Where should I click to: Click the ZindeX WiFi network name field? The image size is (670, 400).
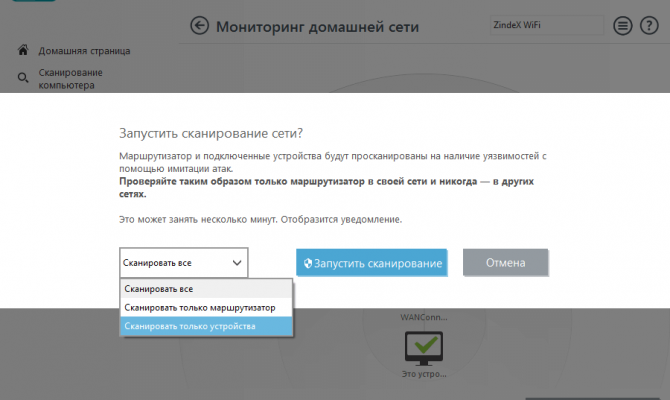point(547,25)
